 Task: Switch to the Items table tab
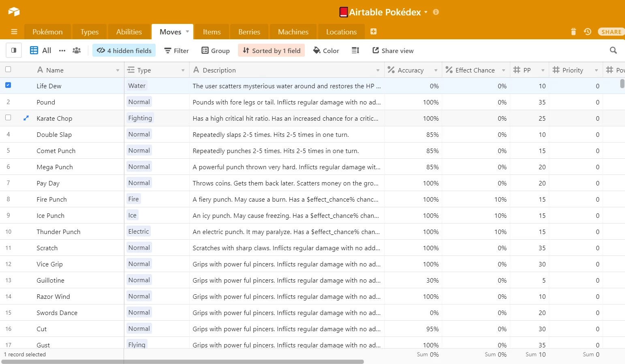[x=212, y=32]
